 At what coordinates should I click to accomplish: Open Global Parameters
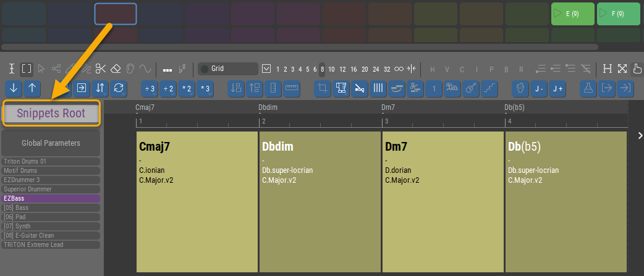[51, 143]
